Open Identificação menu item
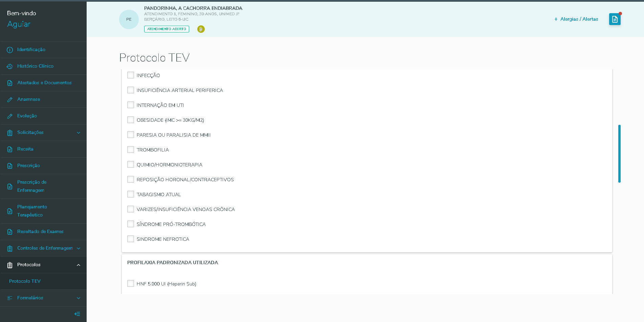 click(43, 50)
